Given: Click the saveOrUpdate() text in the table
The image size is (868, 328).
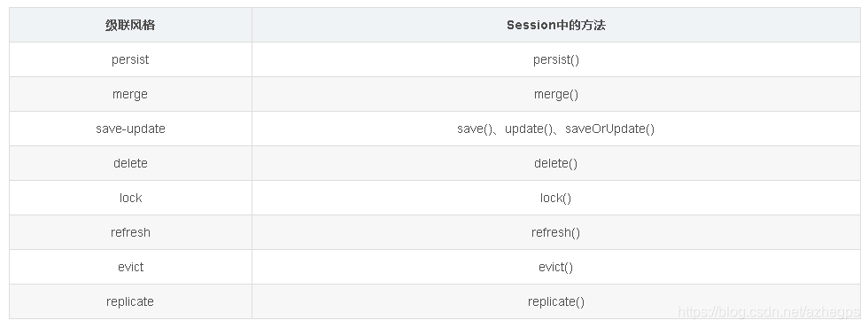Looking at the screenshot, I should tap(609, 129).
